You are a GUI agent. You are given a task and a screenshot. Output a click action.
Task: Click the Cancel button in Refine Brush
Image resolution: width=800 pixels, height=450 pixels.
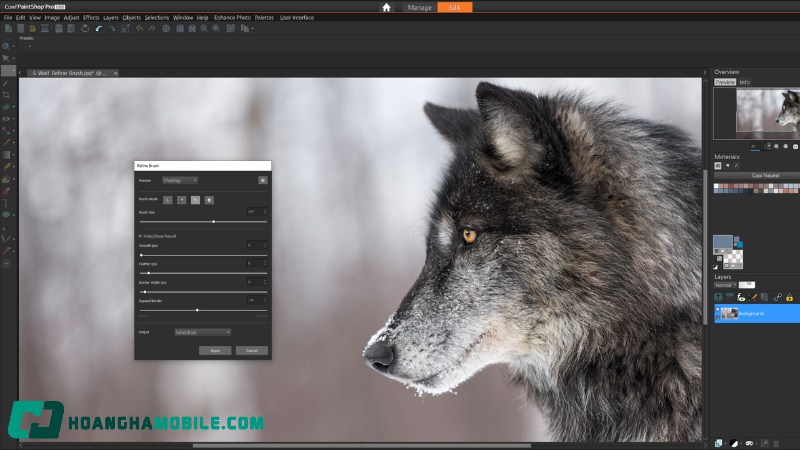coord(251,351)
